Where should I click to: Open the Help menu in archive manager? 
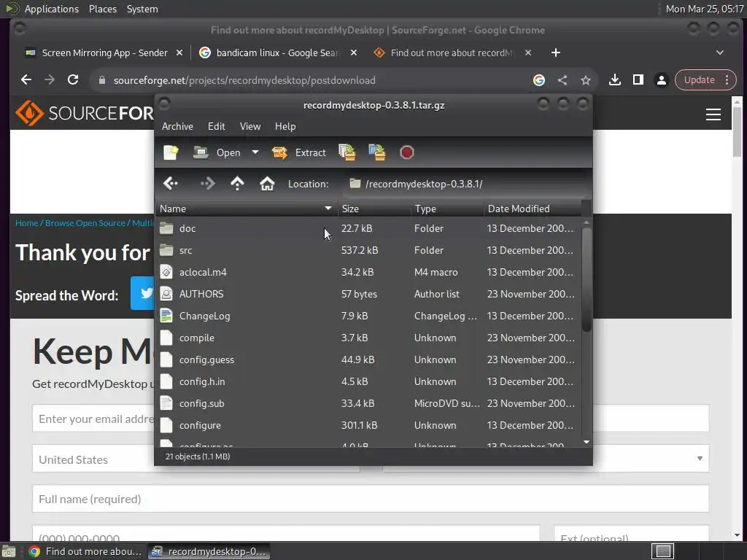[x=285, y=126]
